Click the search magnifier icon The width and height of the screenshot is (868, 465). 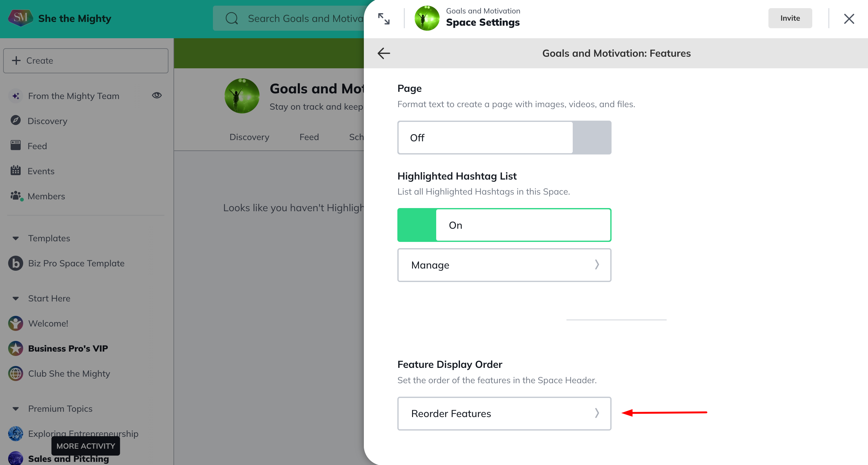coord(231,18)
